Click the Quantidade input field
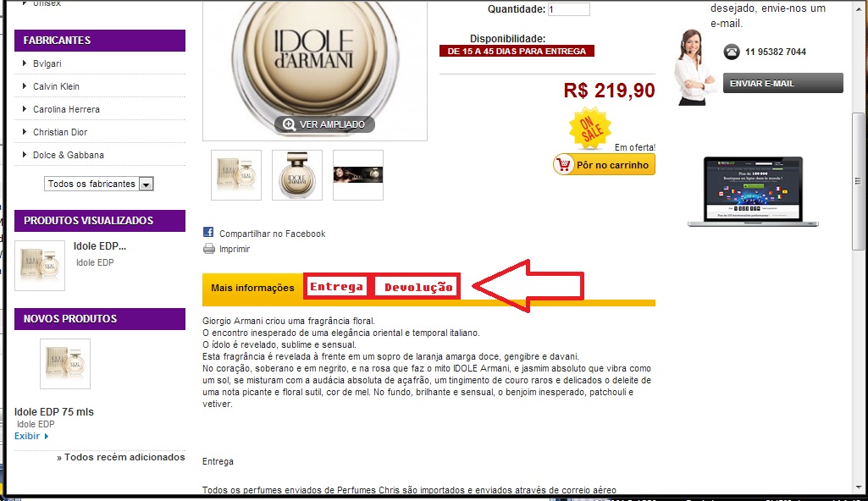 tap(568, 9)
